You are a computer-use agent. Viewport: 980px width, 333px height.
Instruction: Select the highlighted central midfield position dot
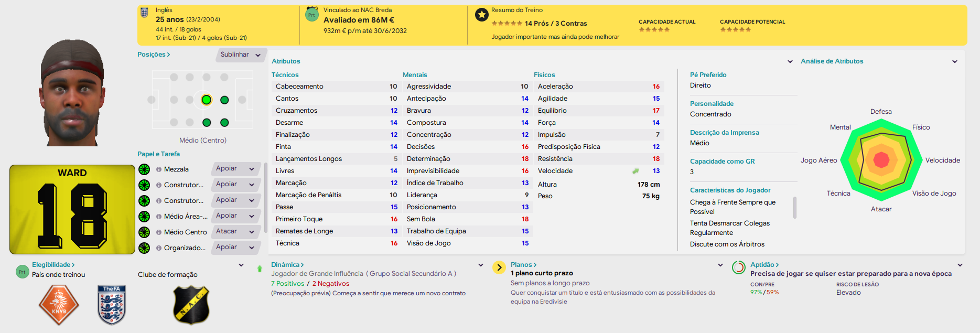pyautogui.click(x=207, y=100)
